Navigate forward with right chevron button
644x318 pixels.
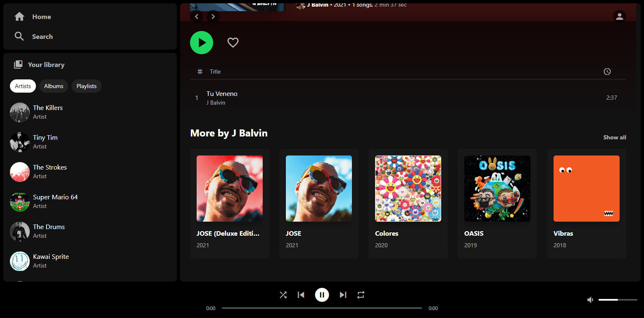click(x=213, y=17)
